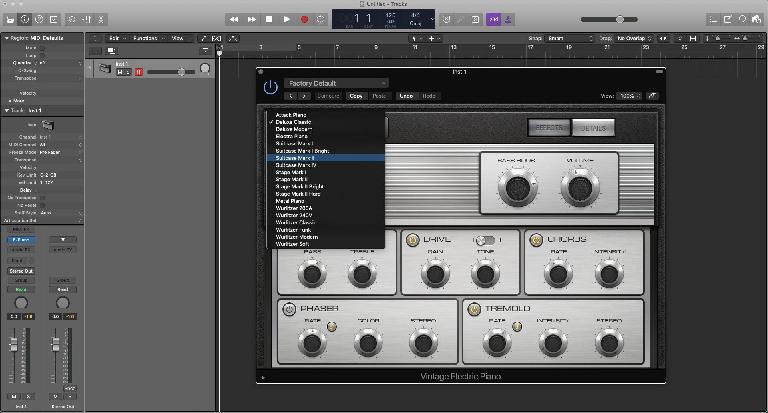This screenshot has width=768, height=413.
Task: Toggle the plugin power bypass button
Action: pyautogui.click(x=270, y=88)
